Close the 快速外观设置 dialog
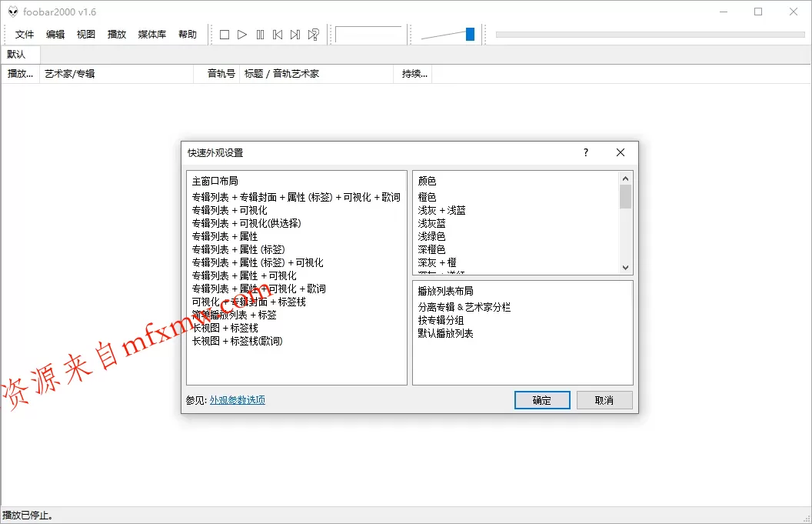This screenshot has height=524, width=812. point(621,152)
